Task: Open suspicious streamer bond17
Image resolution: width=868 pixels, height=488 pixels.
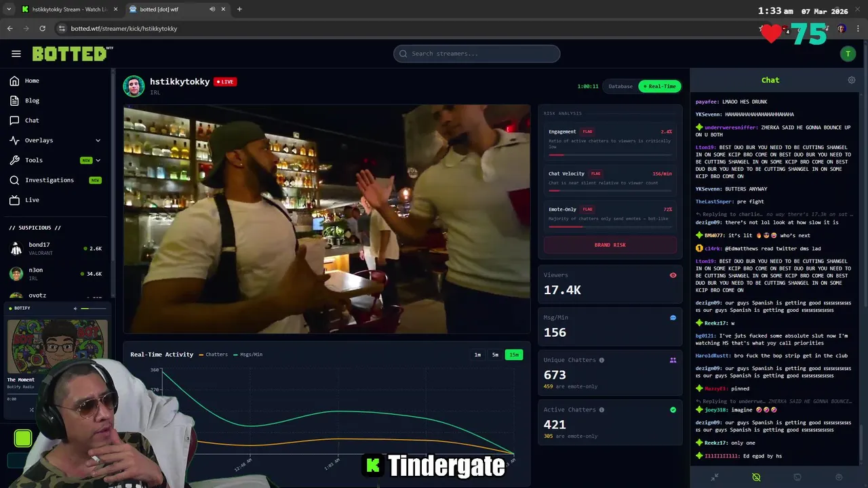Action: coord(57,248)
